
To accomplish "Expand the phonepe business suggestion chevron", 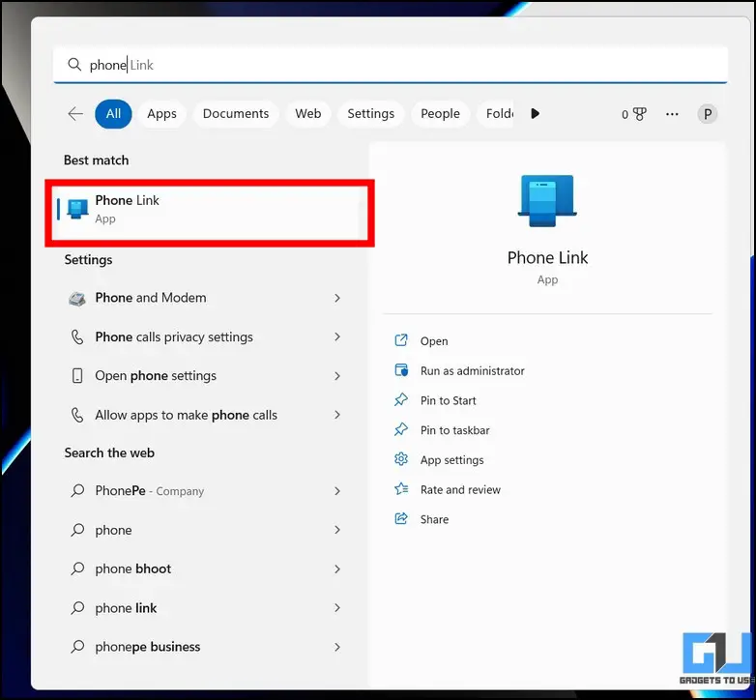I will pyautogui.click(x=337, y=647).
